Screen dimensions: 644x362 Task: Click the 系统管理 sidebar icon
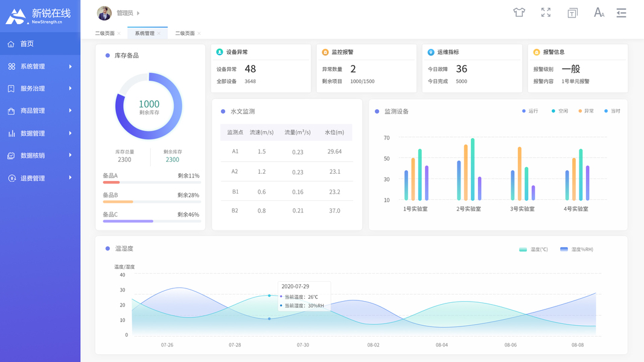11,66
